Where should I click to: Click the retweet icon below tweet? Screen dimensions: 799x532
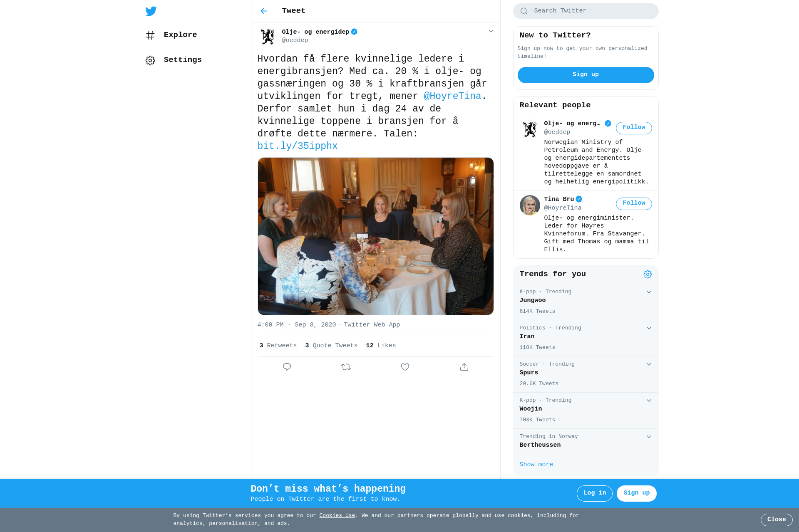coord(346,367)
